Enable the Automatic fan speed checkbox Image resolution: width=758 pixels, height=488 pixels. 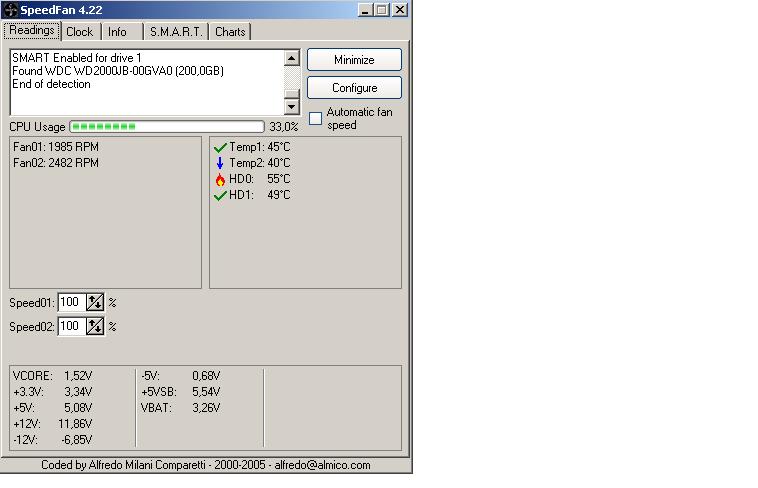tap(315, 119)
